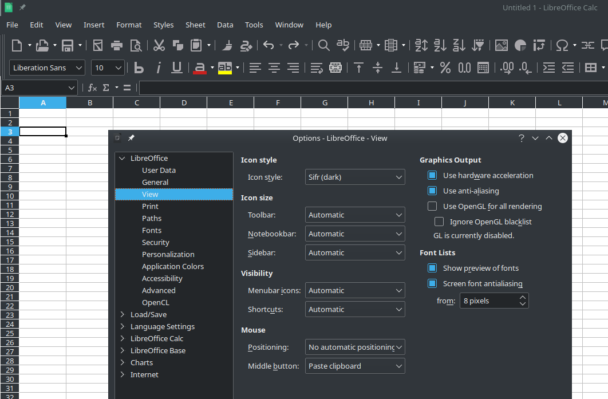The height and width of the screenshot is (399, 608).
Task: Apply the yellow highlighting color swatch
Action: 225,68
